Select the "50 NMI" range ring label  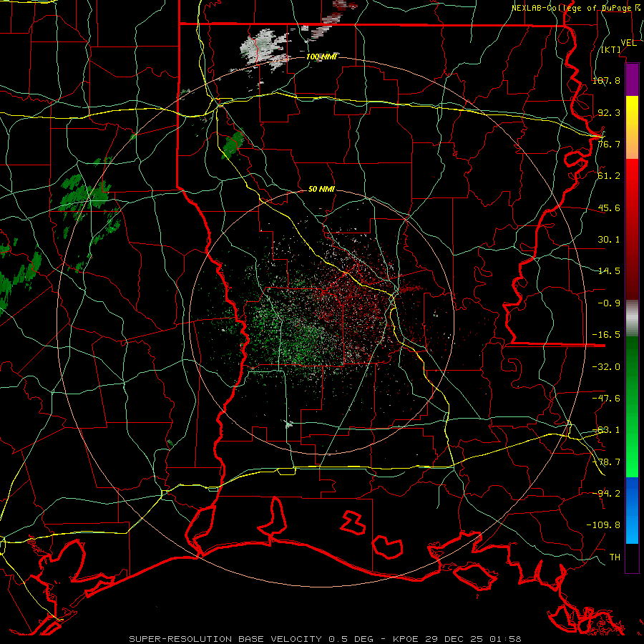point(321,189)
